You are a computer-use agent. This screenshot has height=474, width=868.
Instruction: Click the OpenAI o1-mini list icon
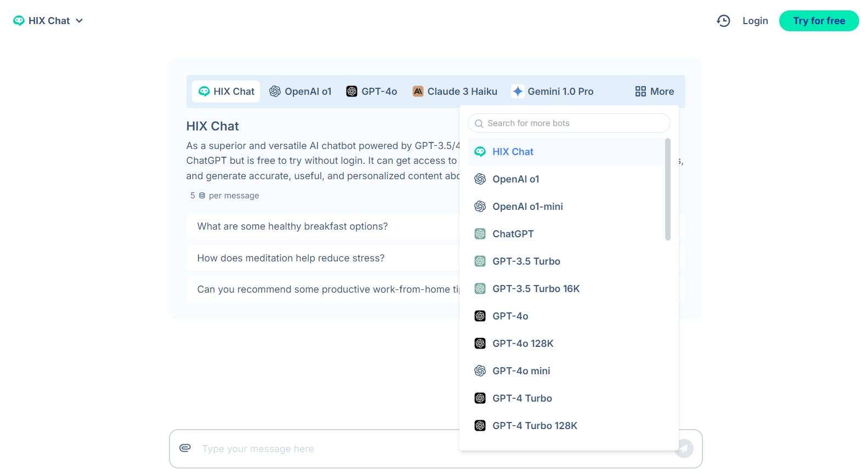[x=480, y=207]
